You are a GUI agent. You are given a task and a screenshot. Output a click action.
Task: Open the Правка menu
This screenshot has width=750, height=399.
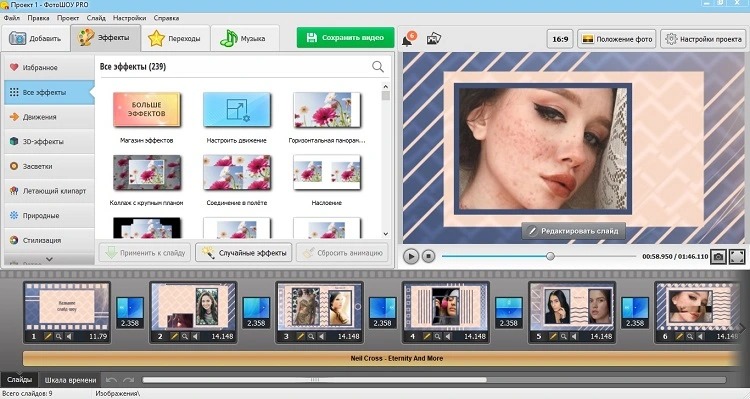[38, 18]
